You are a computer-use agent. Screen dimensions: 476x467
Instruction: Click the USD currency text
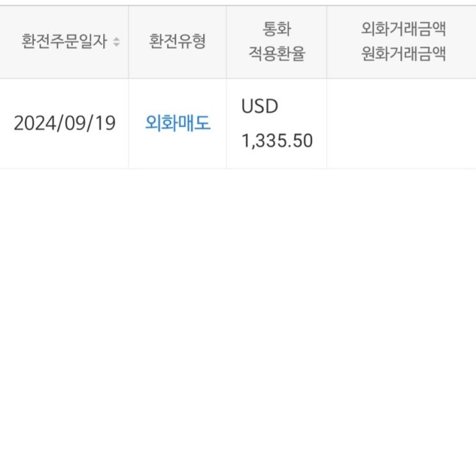[259, 106]
